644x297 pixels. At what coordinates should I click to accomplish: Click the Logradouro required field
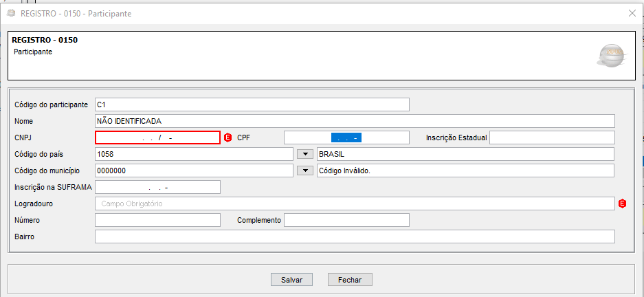[x=354, y=203]
